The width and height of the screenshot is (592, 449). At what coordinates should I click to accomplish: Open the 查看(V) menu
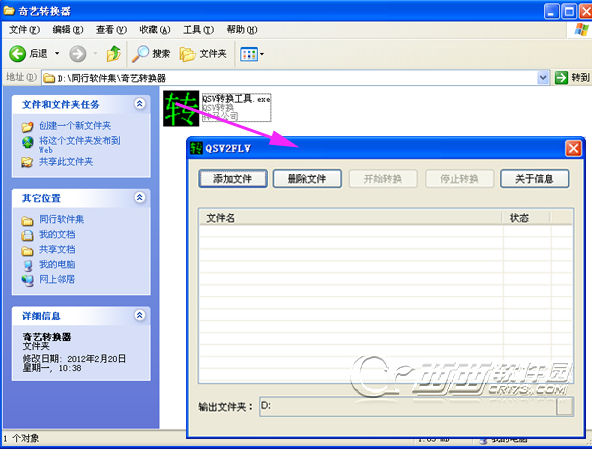[x=111, y=29]
